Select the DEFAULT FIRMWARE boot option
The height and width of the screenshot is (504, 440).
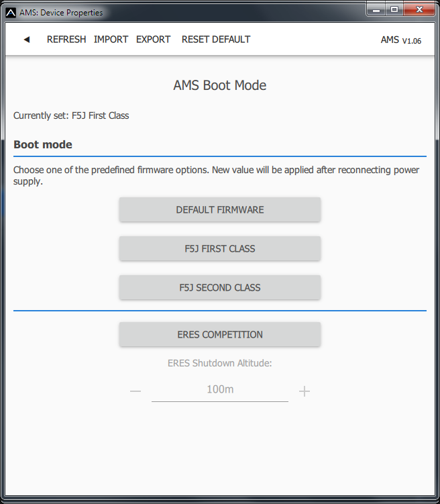pos(220,210)
